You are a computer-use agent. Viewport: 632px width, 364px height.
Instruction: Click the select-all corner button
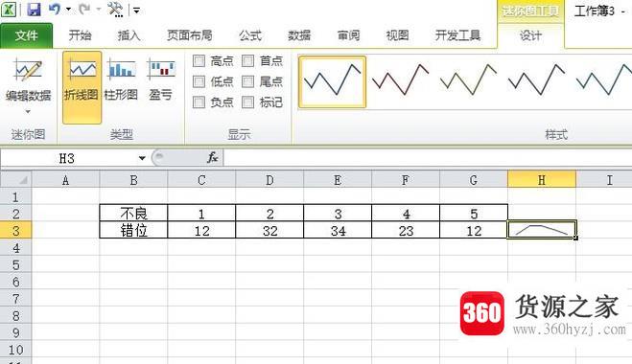pos(15,179)
